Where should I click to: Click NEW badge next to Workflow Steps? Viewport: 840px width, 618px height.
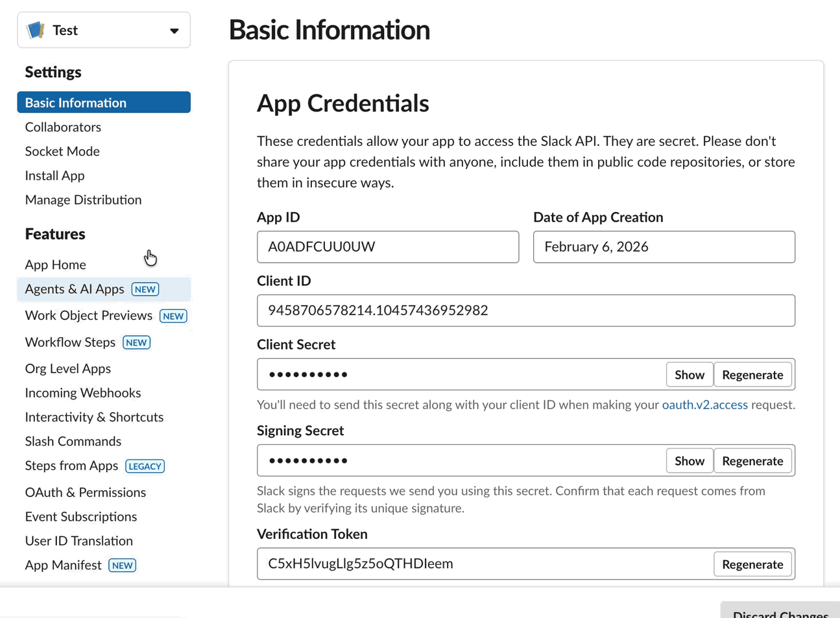tap(137, 342)
